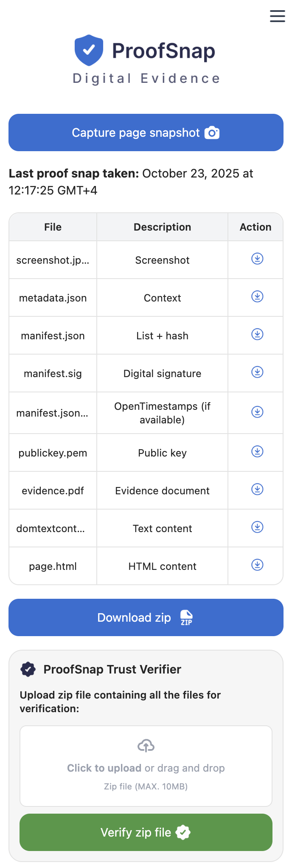Download publickey.pem file
Screen dimensions: 292x868
pos(257,451)
